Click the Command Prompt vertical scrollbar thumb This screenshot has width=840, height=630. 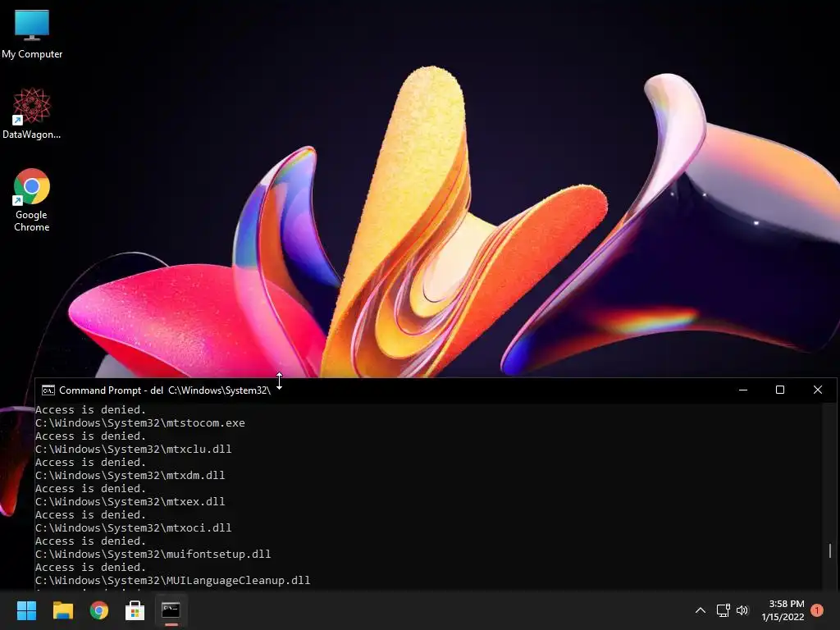(830, 550)
